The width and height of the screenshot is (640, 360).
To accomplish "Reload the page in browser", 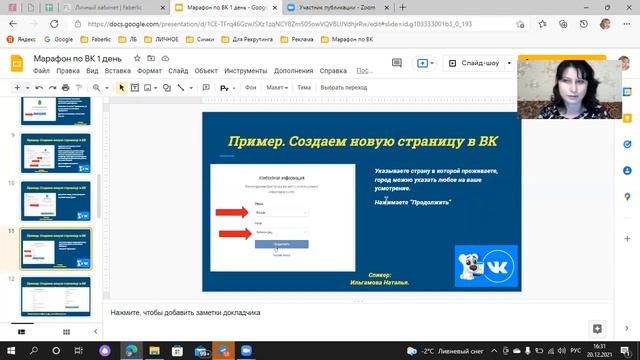I will (x=54, y=24).
